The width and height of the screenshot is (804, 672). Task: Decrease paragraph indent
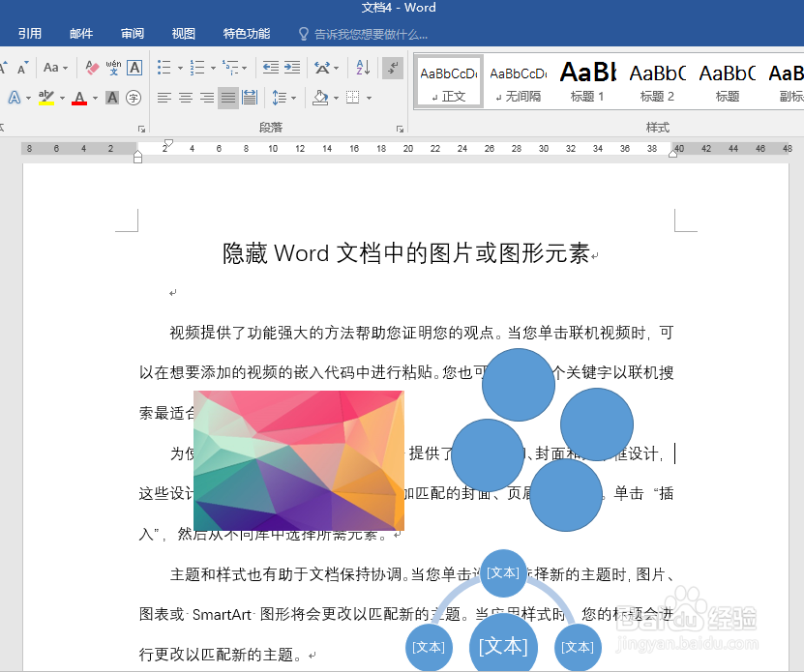(x=270, y=68)
